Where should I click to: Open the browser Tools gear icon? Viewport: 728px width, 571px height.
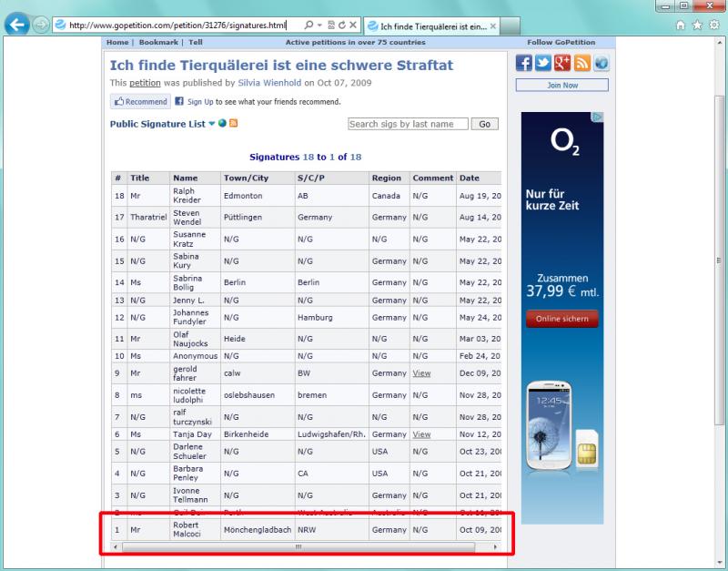coord(714,26)
